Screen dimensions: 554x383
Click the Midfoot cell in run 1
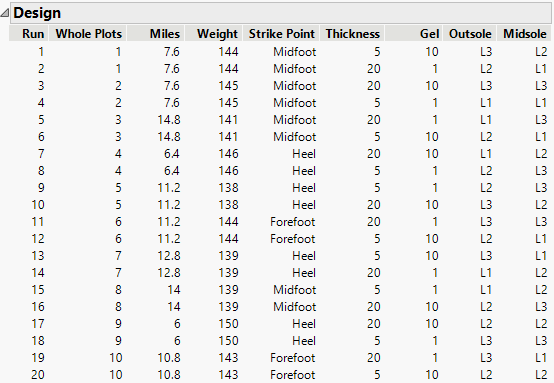(x=294, y=52)
